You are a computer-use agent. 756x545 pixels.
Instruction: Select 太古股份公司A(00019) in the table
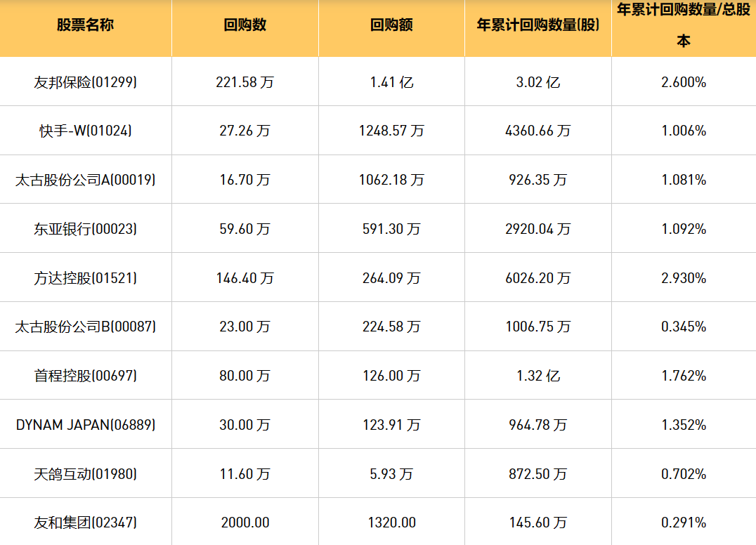(85, 180)
